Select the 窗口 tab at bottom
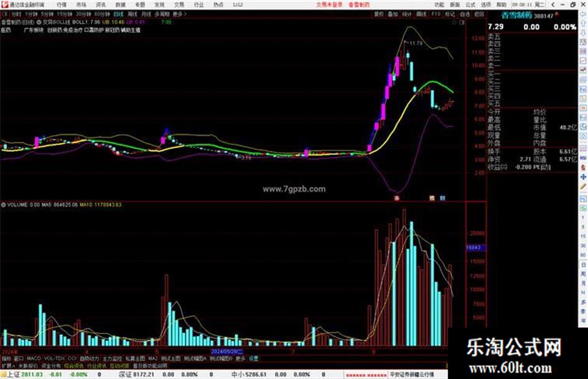 [19, 358]
